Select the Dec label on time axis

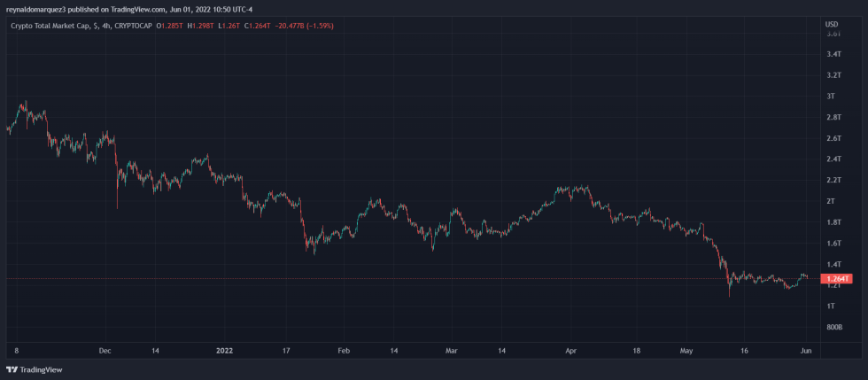tap(105, 350)
